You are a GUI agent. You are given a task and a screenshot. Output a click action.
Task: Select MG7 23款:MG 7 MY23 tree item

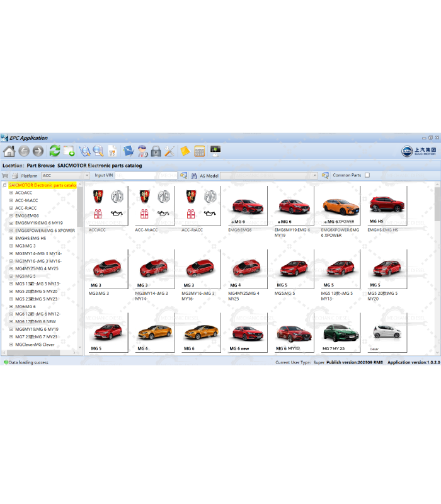(x=38, y=337)
